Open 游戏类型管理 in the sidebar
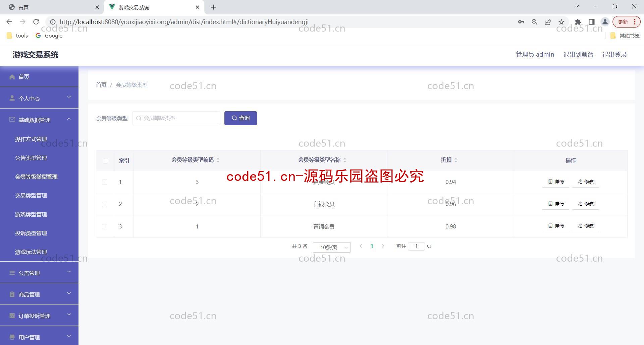 [31, 214]
